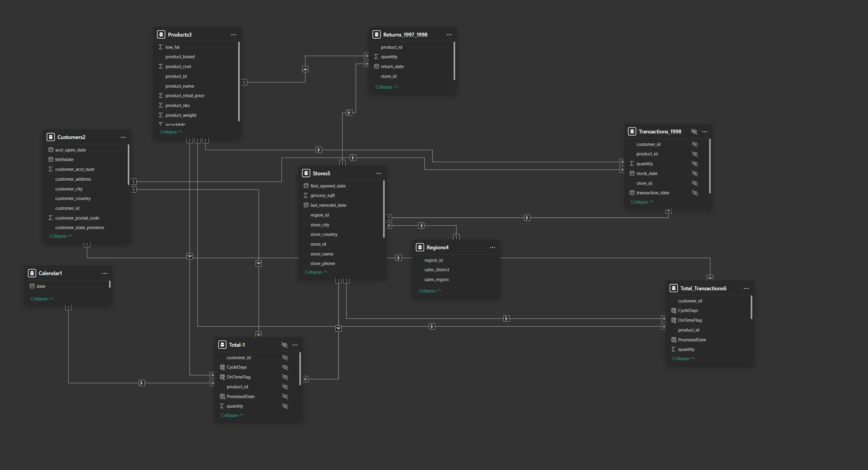
Task: Click the Transactions_1998 table database icon
Action: [632, 131]
